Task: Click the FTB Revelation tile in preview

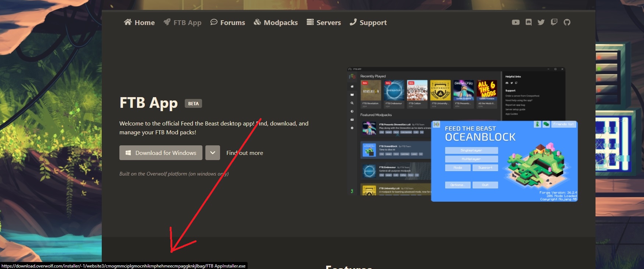Action: [x=371, y=91]
